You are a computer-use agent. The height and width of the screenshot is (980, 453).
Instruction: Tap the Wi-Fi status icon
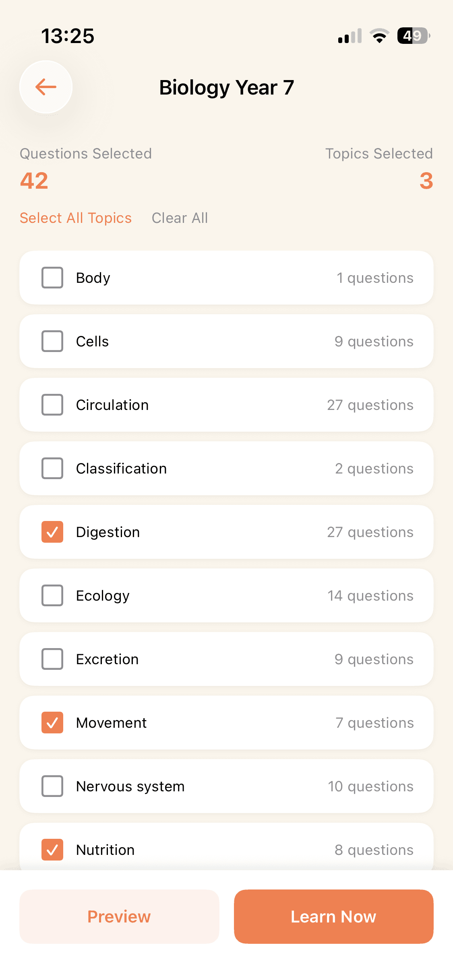click(x=379, y=36)
